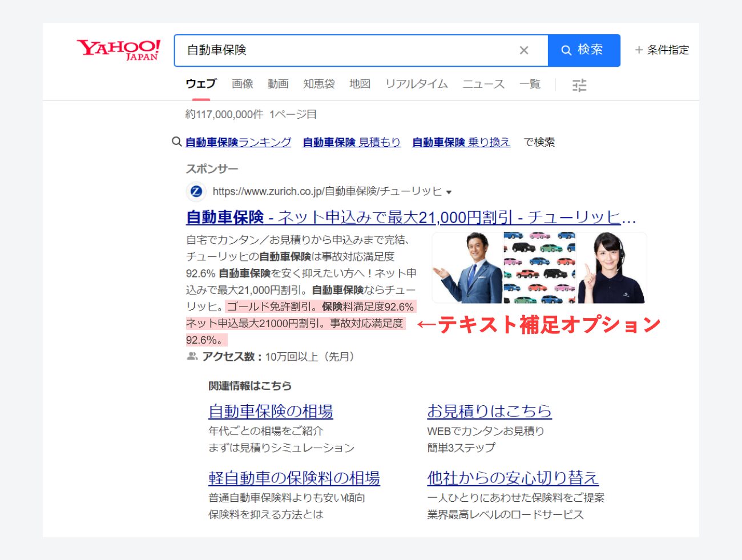Click the text 約117,000,000件 1ページ目
This screenshot has width=742, height=560.
point(251,114)
